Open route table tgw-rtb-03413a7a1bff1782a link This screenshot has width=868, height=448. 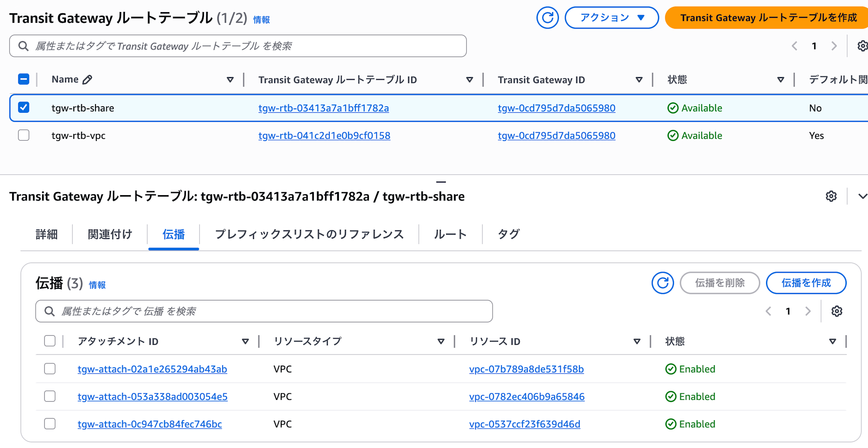[x=323, y=108]
